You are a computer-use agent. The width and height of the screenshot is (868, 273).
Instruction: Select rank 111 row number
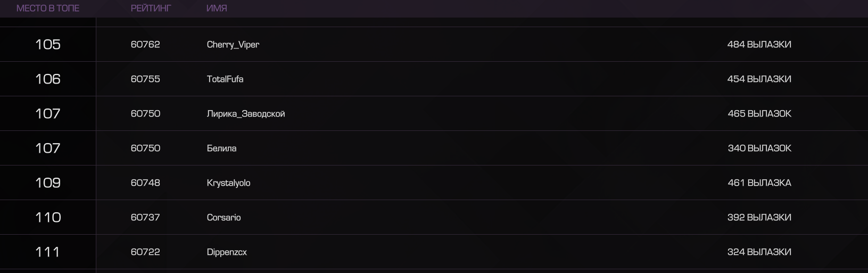[x=47, y=252]
